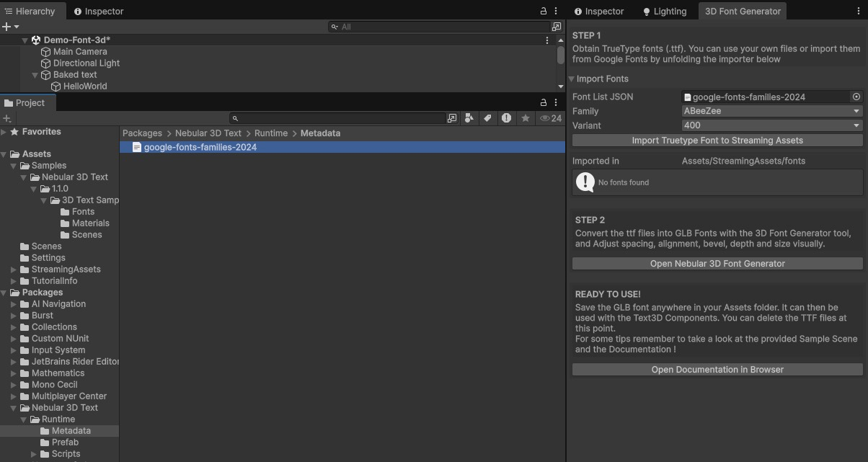This screenshot has height=462, width=868.
Task: Open the Hierarchy create plus dropdown
Action: click(x=10, y=27)
